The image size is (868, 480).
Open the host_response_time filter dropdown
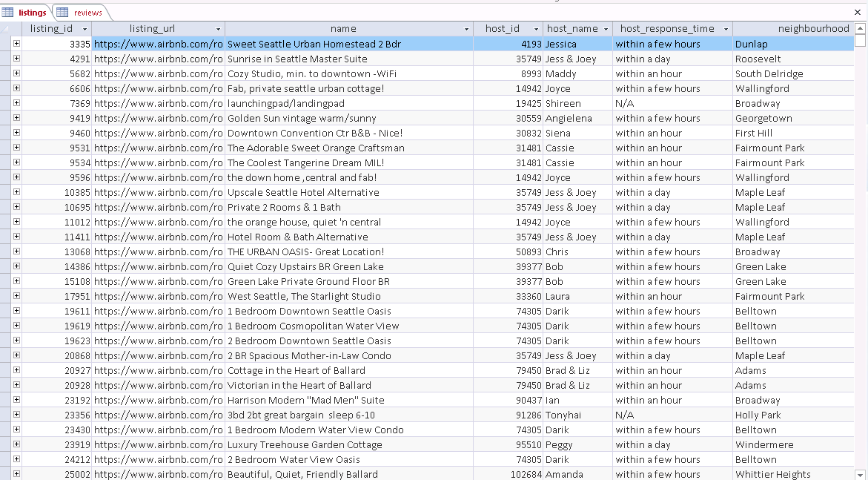[x=726, y=28]
